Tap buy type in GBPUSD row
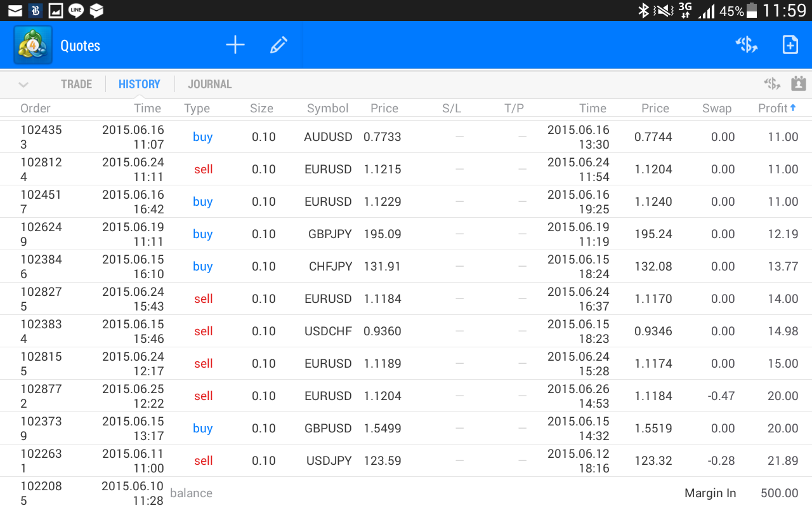Screen dimensions: 812x508 [203, 428]
